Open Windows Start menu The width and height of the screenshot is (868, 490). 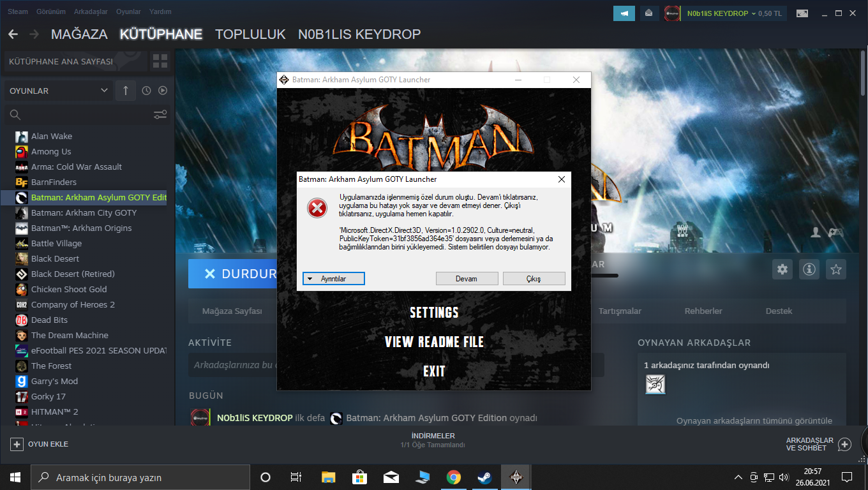(15, 477)
